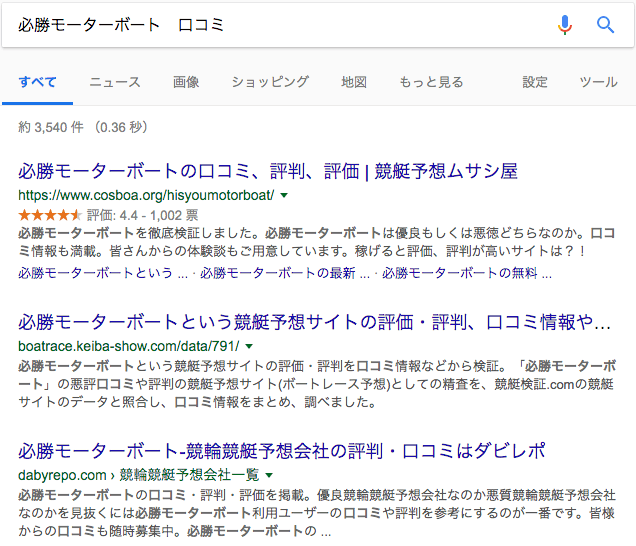
Task: Click the blue magnifier search icon
Action: click(x=605, y=25)
